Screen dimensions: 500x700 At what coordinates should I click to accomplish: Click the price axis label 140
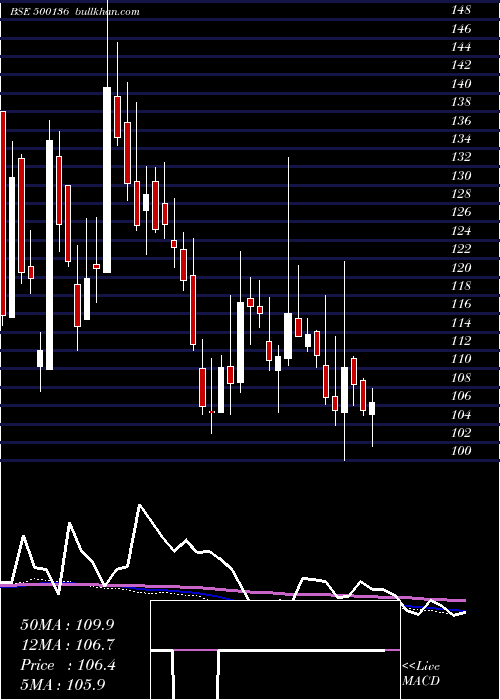pos(461,84)
